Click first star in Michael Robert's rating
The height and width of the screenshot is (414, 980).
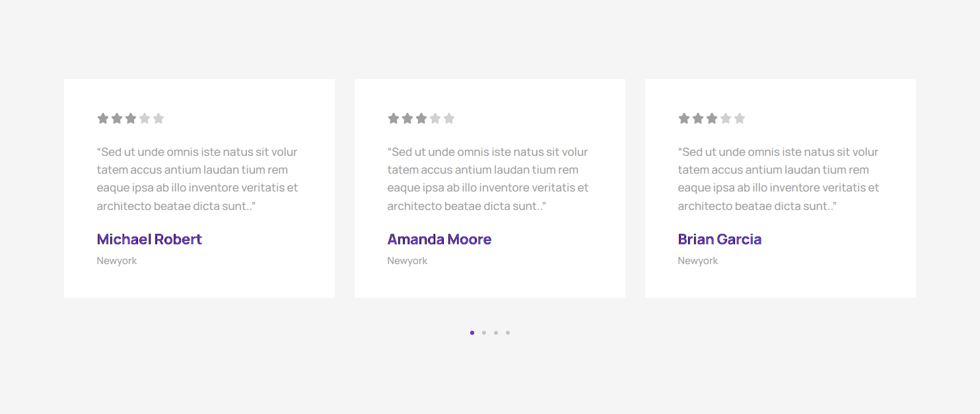point(103,119)
